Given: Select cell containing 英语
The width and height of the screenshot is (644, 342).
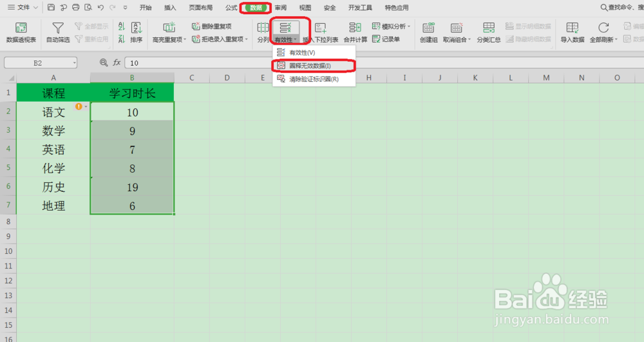Looking at the screenshot, I should pos(53,149).
